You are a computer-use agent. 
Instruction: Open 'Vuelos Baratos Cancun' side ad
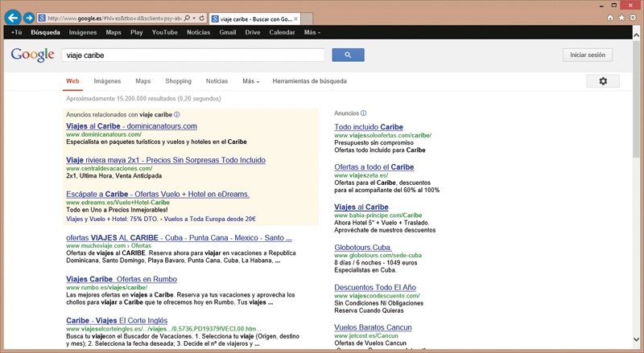tap(373, 327)
